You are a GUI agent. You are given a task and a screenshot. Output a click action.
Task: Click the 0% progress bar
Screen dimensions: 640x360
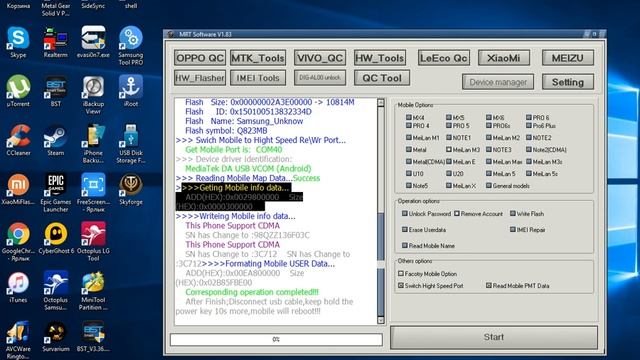[x=276, y=339]
